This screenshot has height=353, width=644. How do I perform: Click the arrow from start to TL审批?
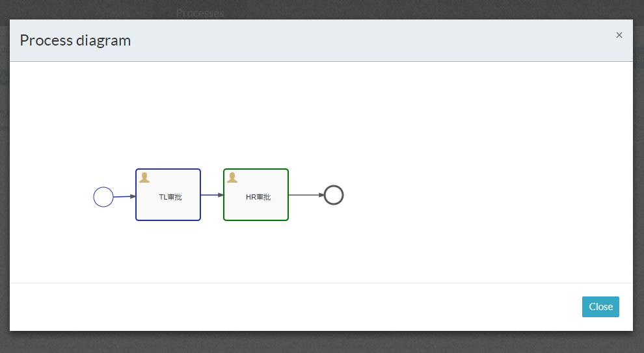pos(122,196)
